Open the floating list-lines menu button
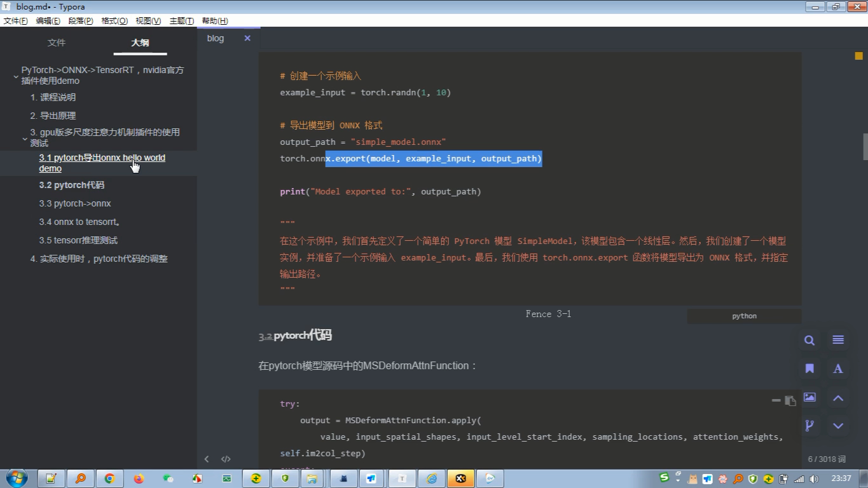868x488 pixels. click(838, 340)
